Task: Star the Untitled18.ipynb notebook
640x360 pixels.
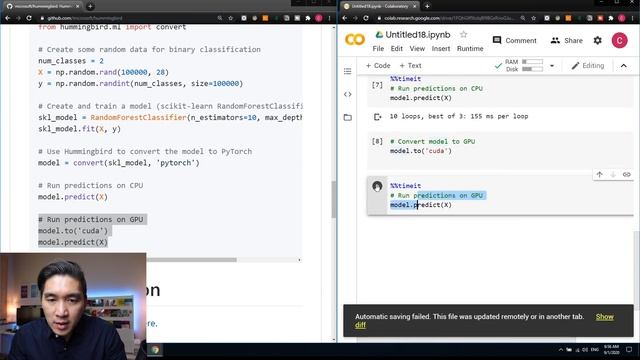Action: [x=463, y=35]
